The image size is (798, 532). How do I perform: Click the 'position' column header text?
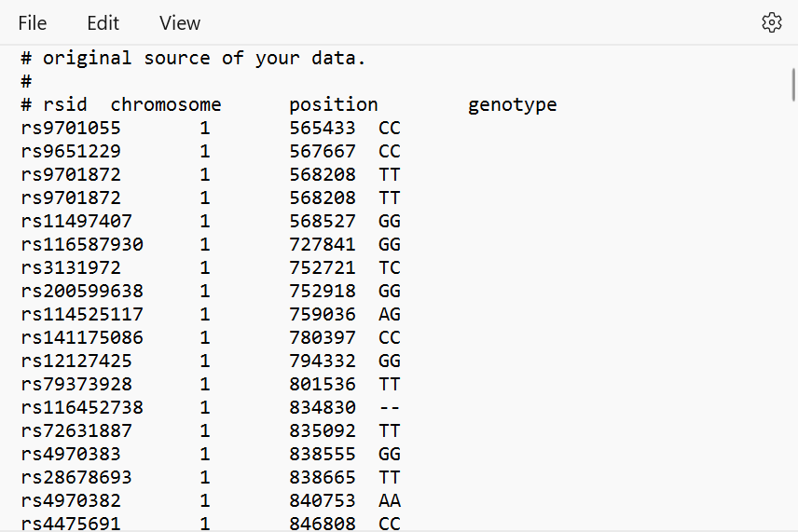point(334,105)
